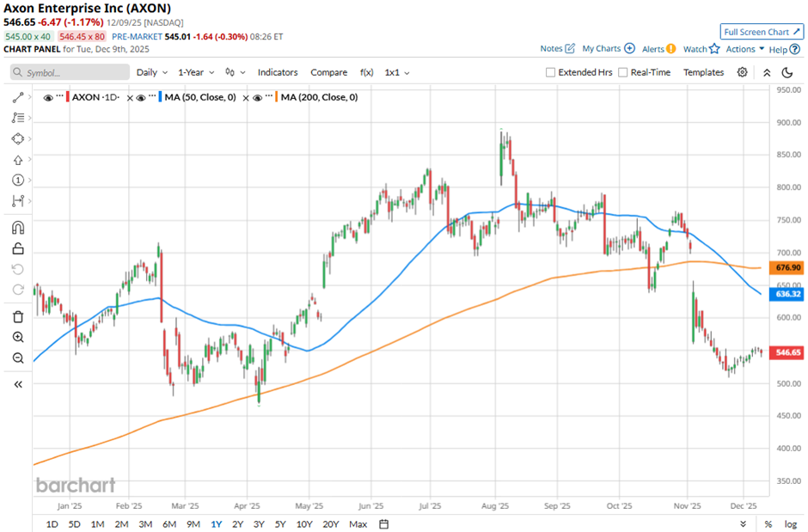
Task: Open chart settings gear icon
Action: pos(743,72)
